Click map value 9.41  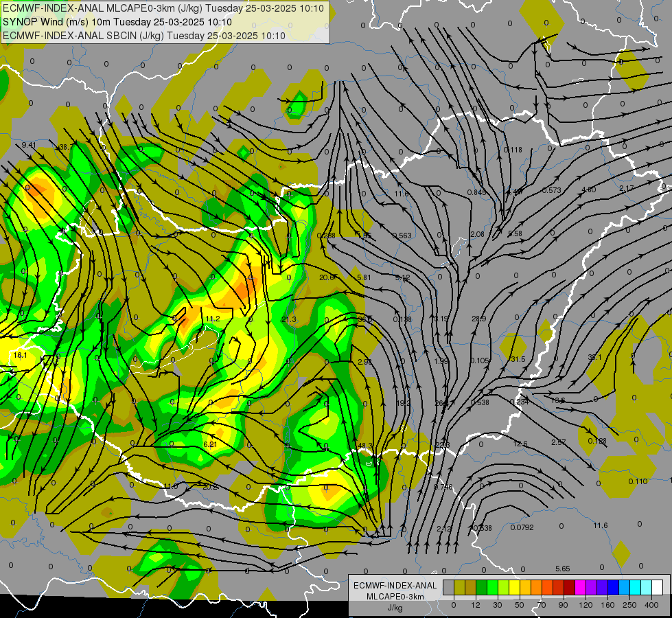coord(29,145)
